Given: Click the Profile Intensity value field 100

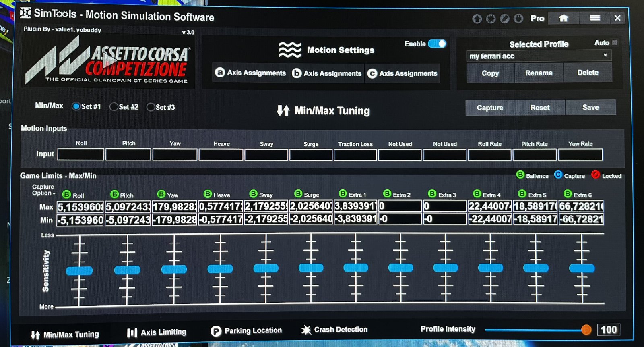Looking at the screenshot, I should pos(609,330).
